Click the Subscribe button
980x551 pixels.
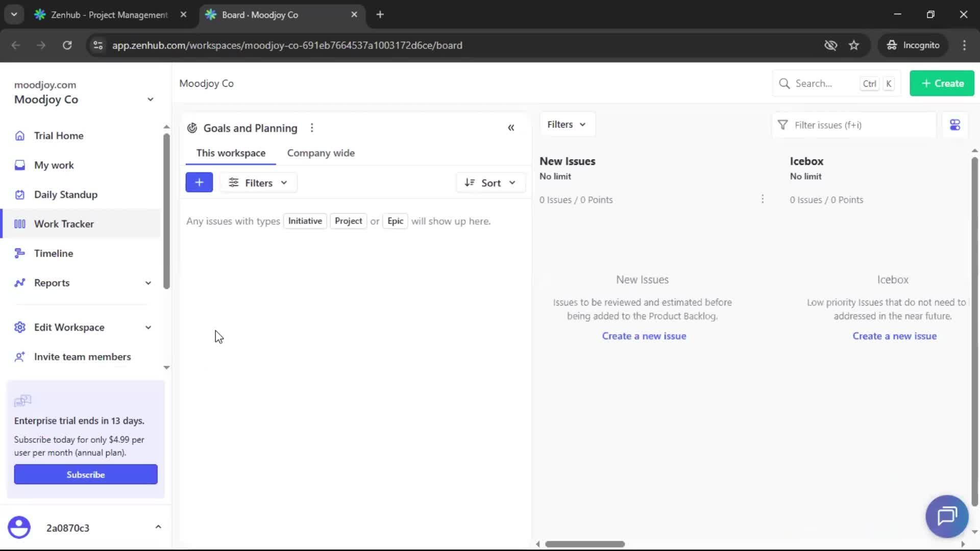[x=85, y=474]
